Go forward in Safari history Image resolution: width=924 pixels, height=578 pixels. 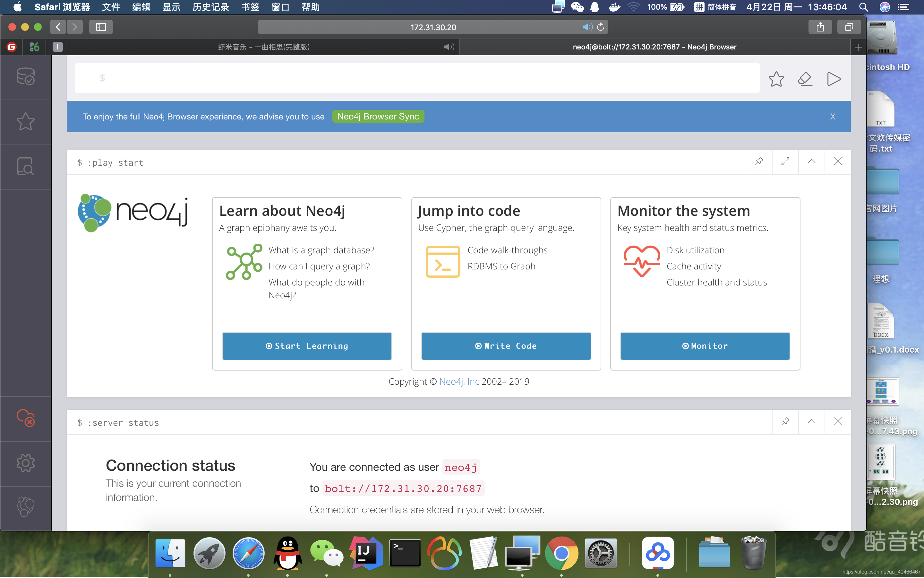tap(75, 27)
